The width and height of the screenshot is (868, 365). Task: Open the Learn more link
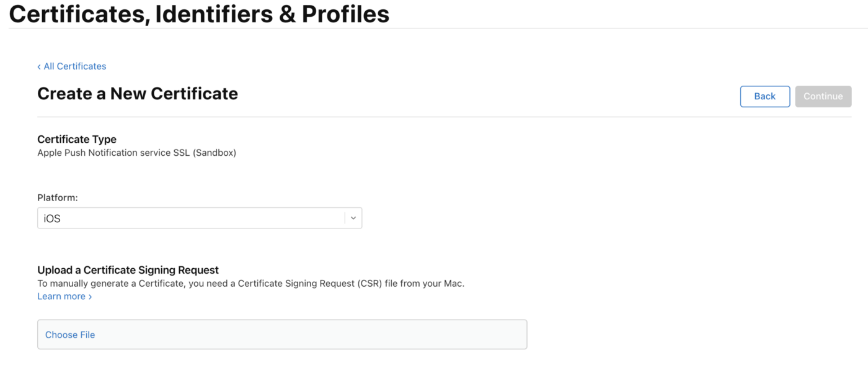60,296
